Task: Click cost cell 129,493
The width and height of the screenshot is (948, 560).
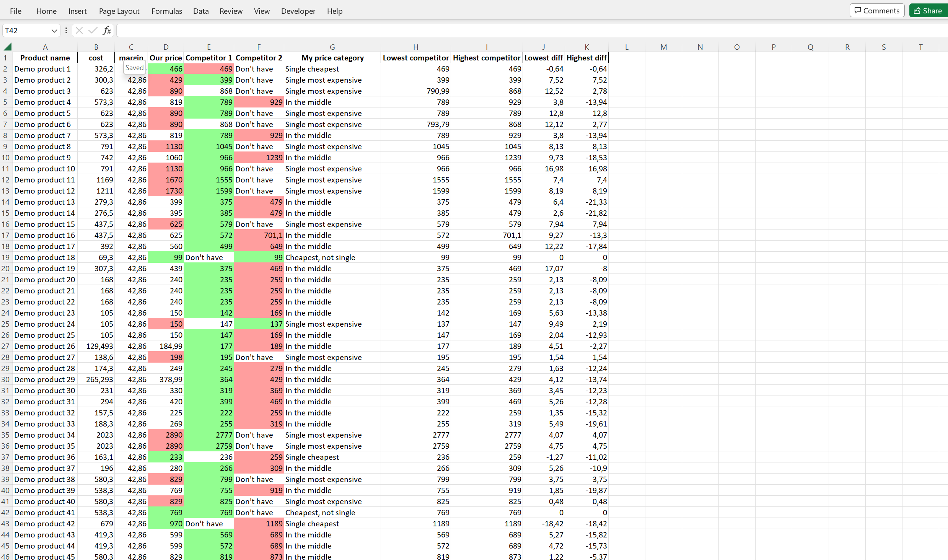Action: [96, 346]
